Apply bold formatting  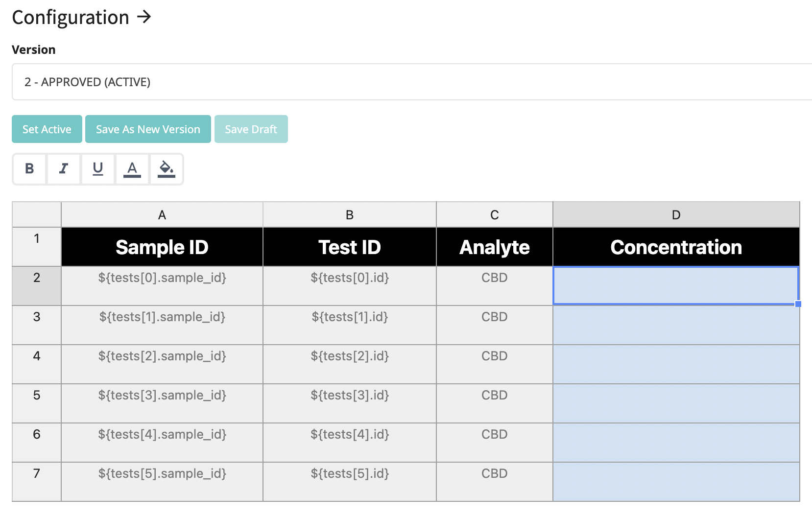29,169
